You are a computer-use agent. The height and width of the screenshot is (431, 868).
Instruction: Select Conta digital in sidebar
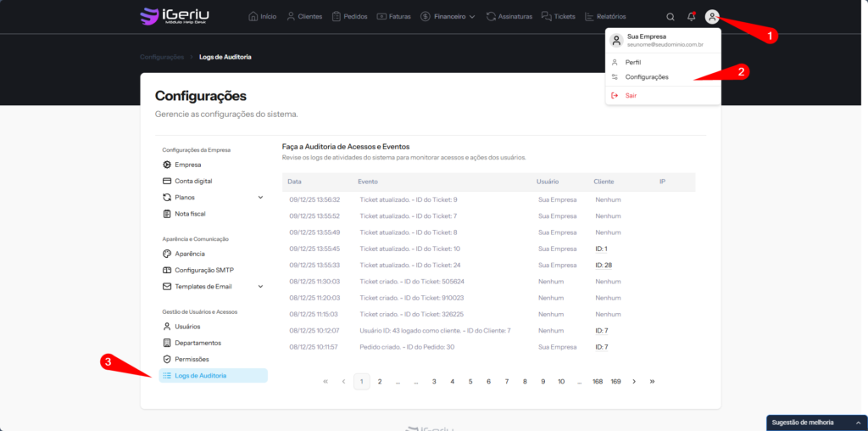point(193,181)
